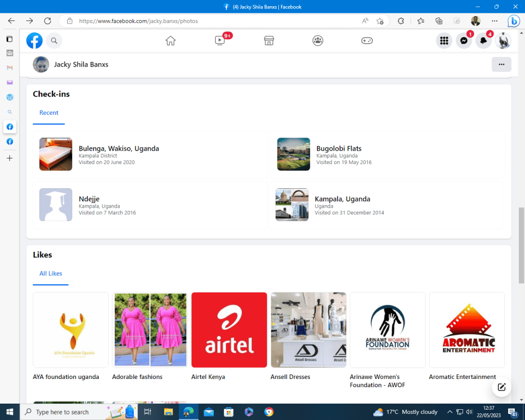Click the Facebook search magnifier button
Screen dimensions: 525x420
pos(54,41)
